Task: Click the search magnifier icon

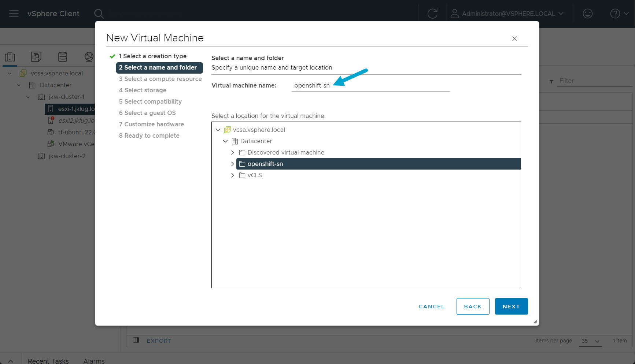Action: pyautogui.click(x=99, y=14)
